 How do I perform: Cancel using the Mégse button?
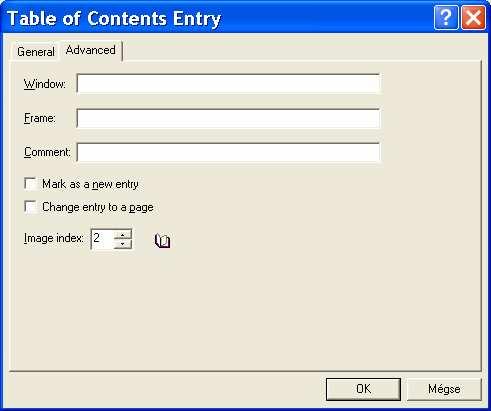(x=444, y=389)
